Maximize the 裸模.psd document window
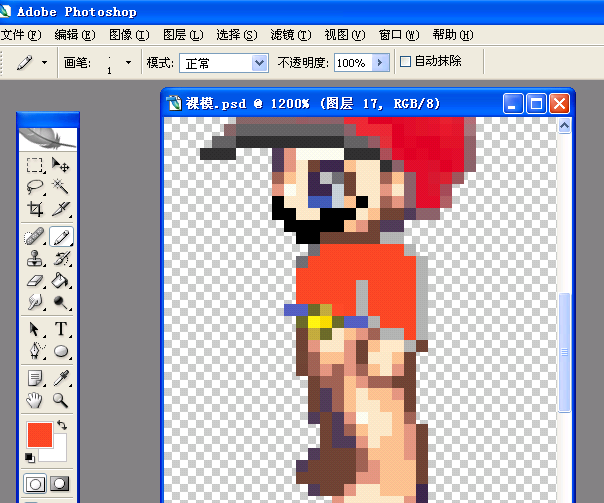 [536, 104]
